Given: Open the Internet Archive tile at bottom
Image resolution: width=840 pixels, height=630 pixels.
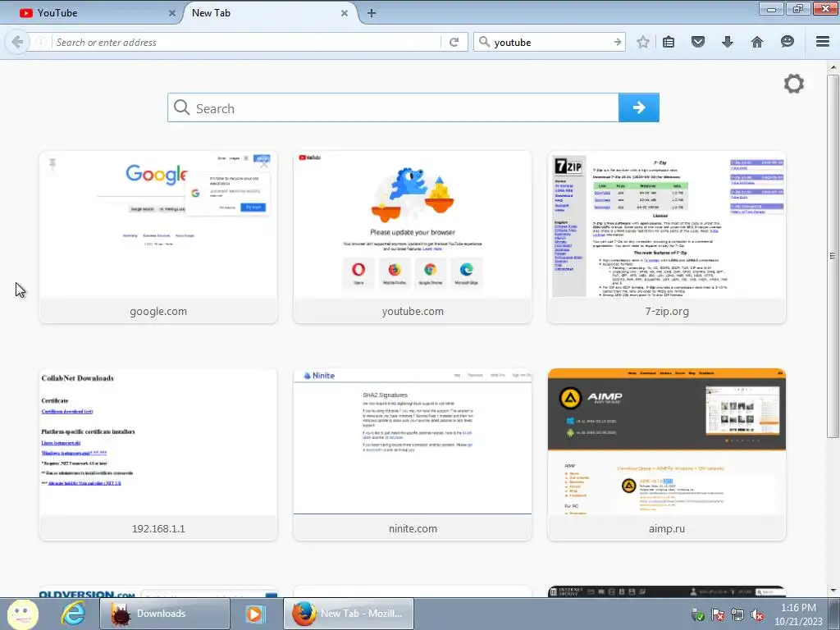Looking at the screenshot, I should pyautogui.click(x=666, y=591).
